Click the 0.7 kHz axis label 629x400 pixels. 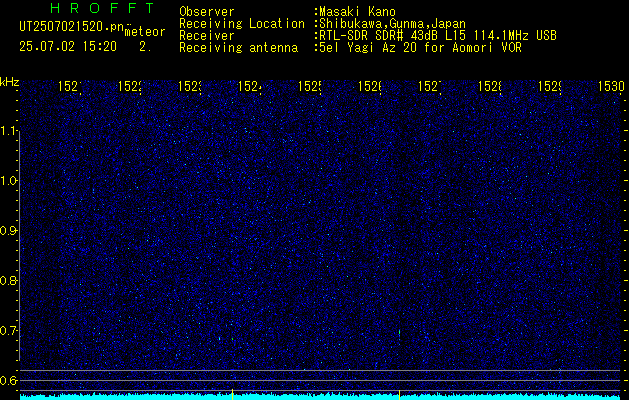click(9, 331)
